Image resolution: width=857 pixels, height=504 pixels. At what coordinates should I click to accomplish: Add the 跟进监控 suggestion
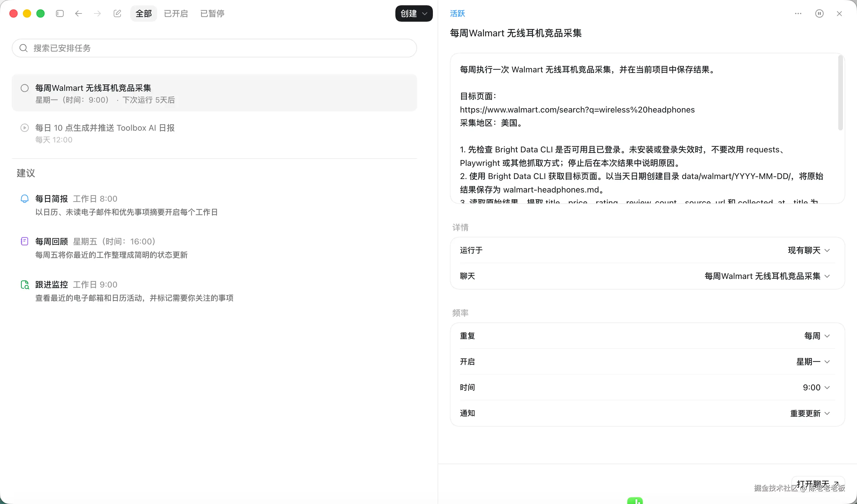pos(214,291)
